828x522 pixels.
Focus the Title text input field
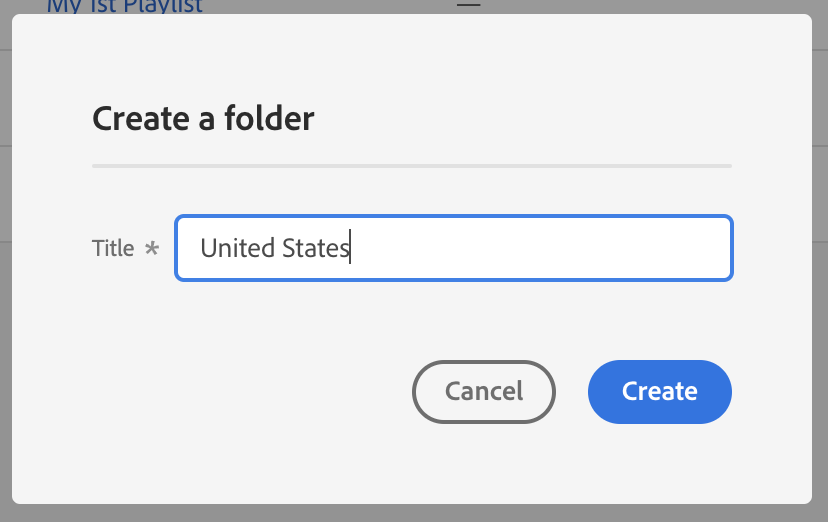coord(453,248)
